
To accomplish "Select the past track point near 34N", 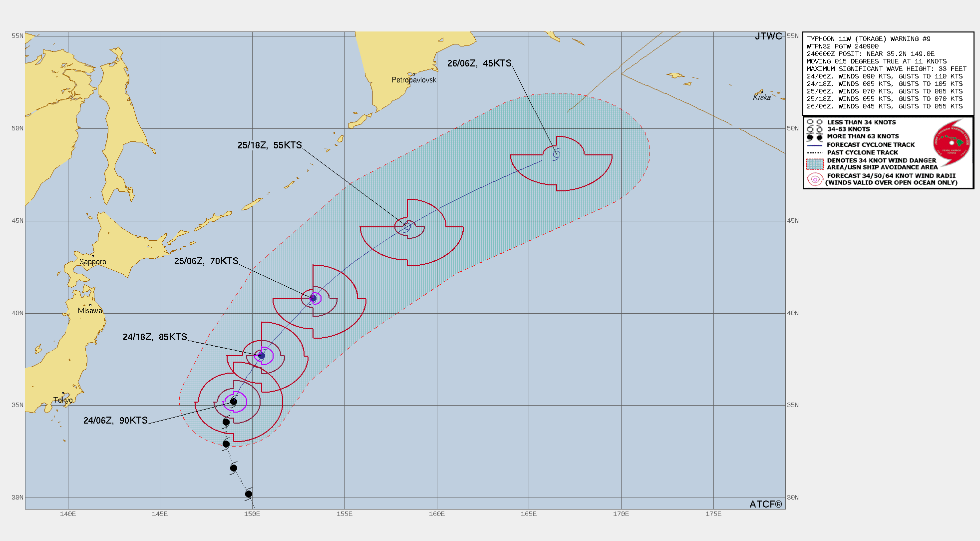I will (x=226, y=422).
